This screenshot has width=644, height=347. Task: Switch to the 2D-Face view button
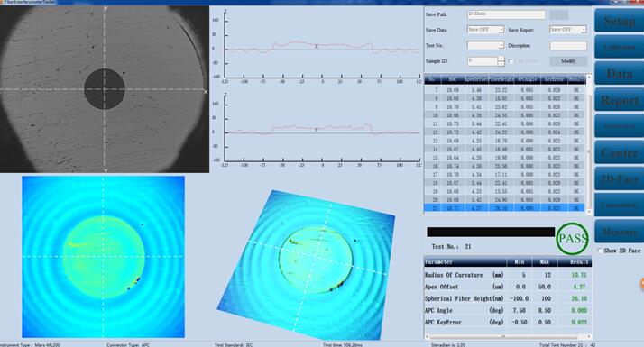click(x=620, y=179)
